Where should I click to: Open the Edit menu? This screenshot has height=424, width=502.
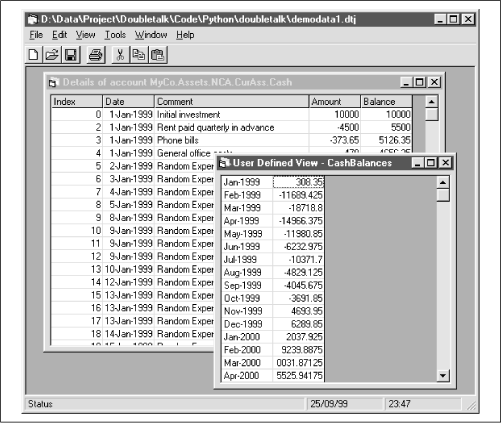point(60,35)
